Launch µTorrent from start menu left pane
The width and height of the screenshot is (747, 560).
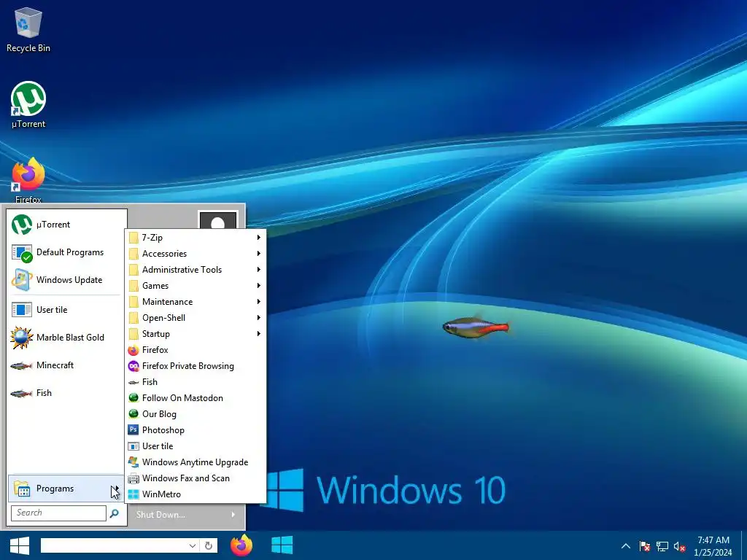(66, 225)
